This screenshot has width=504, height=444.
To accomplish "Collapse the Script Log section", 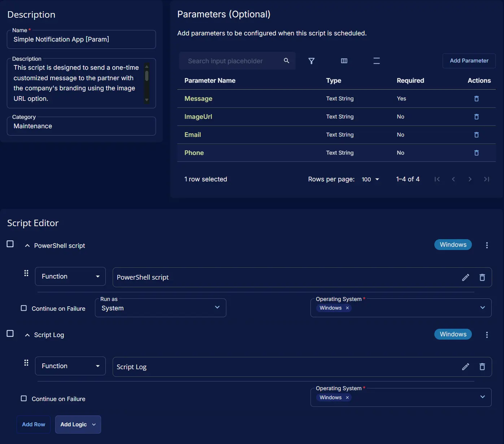I will 27,335.
